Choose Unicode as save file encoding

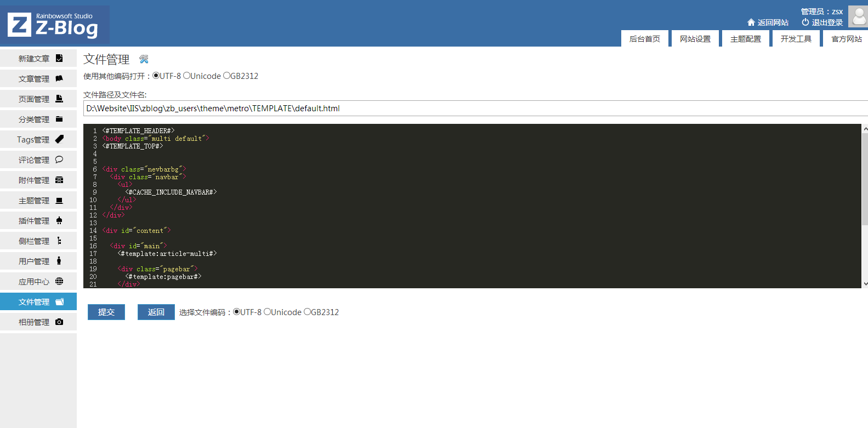[x=267, y=312]
